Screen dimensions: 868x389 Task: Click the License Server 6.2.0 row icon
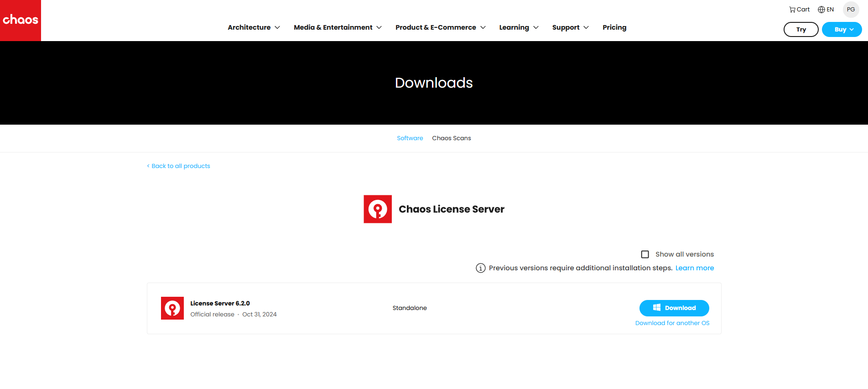[172, 308]
